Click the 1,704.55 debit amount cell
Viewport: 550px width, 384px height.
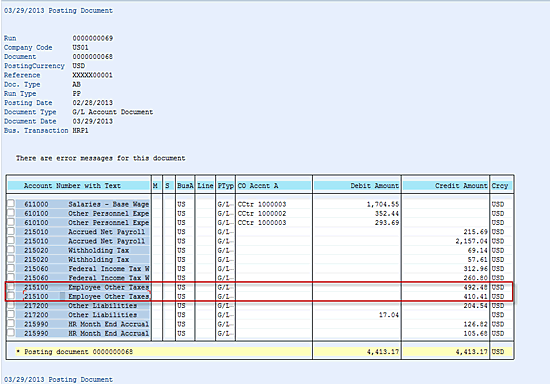tap(383, 204)
